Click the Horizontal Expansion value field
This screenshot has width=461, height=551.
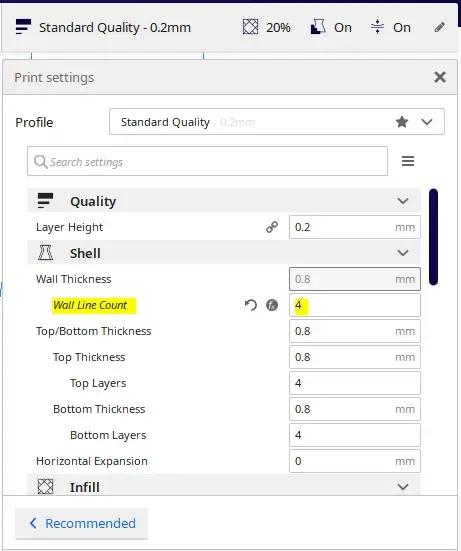355,461
